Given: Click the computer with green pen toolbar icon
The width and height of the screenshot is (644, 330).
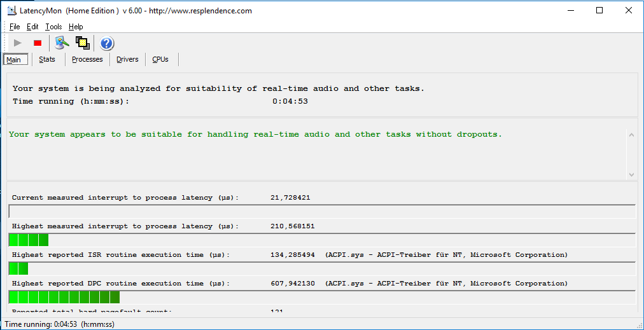Looking at the screenshot, I should click(62, 43).
